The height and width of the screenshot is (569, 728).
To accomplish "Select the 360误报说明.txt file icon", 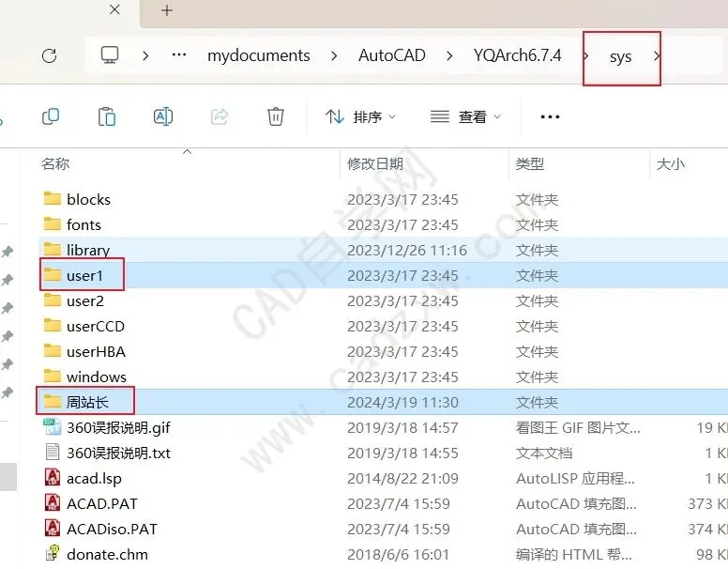I will [52, 452].
